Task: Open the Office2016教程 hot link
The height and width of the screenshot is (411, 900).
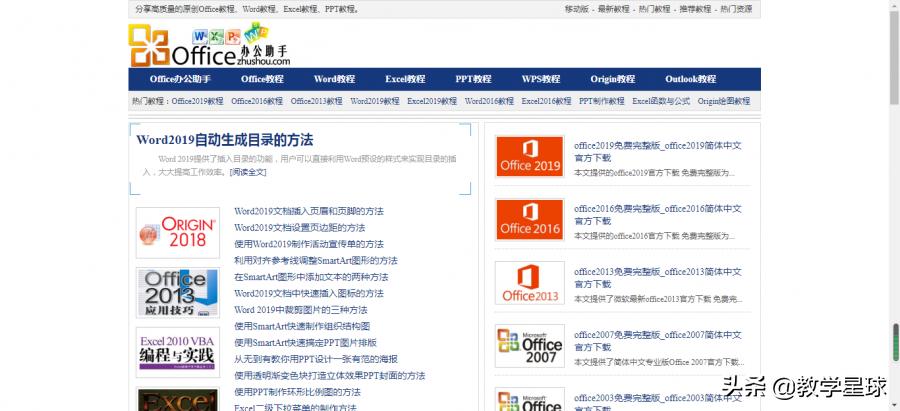Action: click(x=257, y=101)
